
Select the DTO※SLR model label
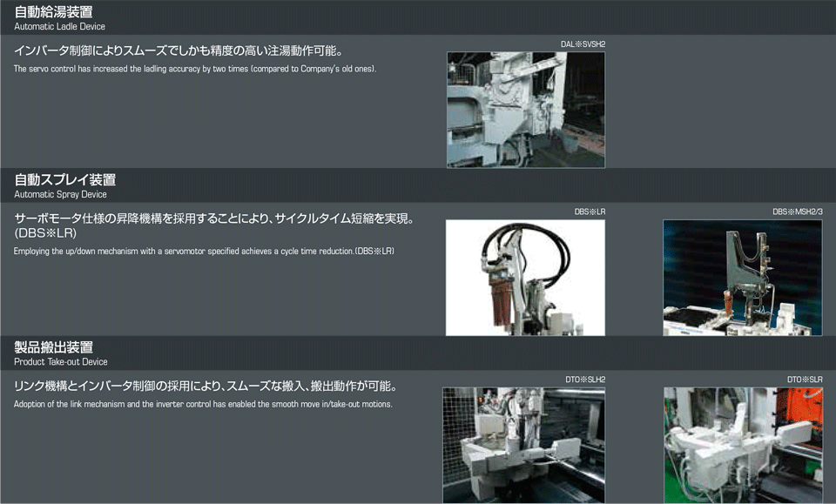[805, 380]
